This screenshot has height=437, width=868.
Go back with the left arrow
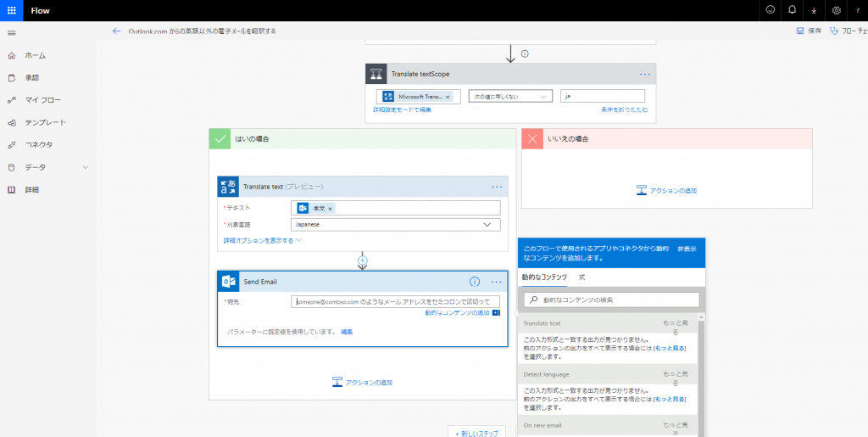(116, 31)
